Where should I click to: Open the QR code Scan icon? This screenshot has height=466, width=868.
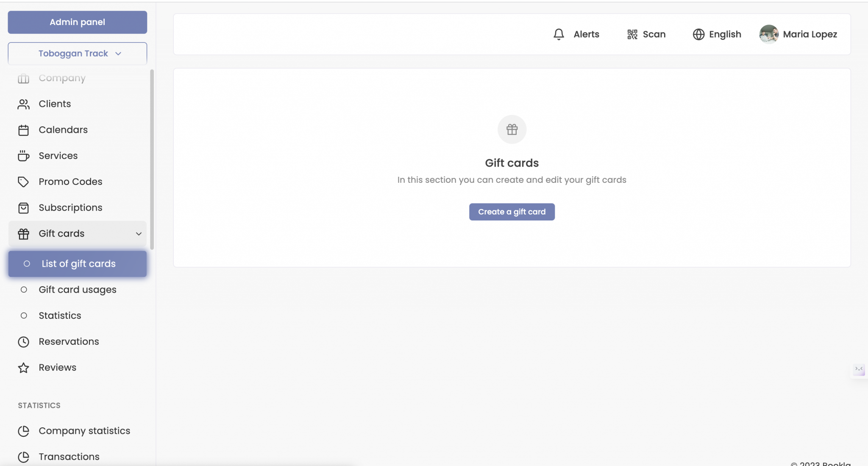[632, 34]
